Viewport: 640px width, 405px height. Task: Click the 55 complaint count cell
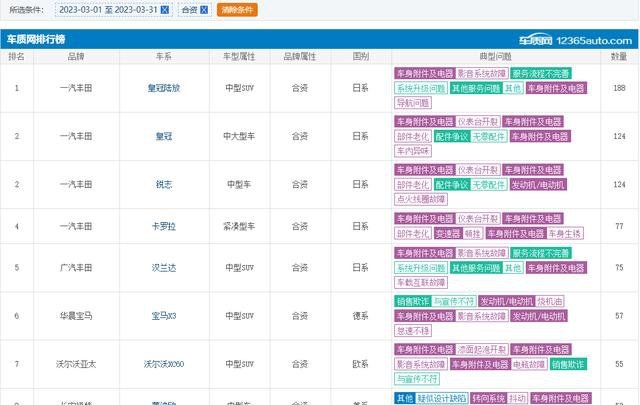coord(619,364)
